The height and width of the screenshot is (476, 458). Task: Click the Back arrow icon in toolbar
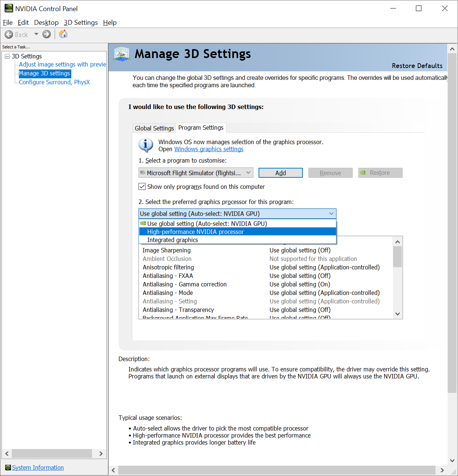[x=9, y=34]
